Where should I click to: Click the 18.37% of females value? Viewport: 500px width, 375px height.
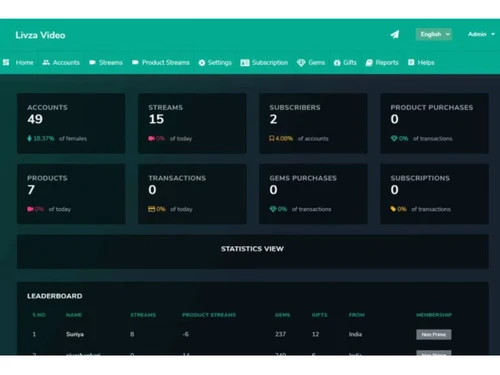[44, 138]
